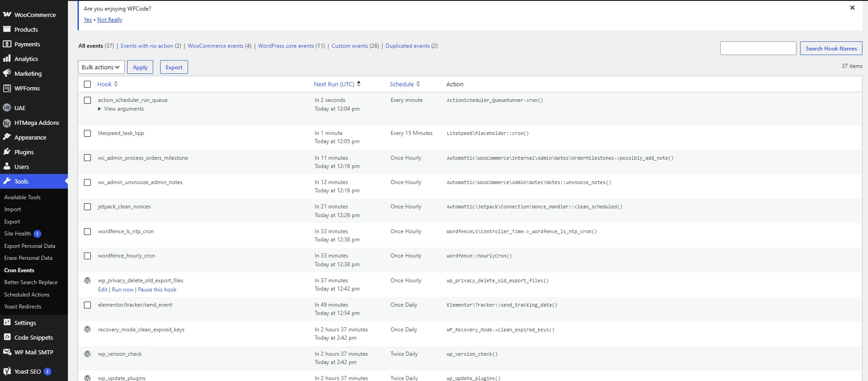Edit the wp_privacy_delete_old_export_files event
Viewport: 868px width, 381px height.
103,290
